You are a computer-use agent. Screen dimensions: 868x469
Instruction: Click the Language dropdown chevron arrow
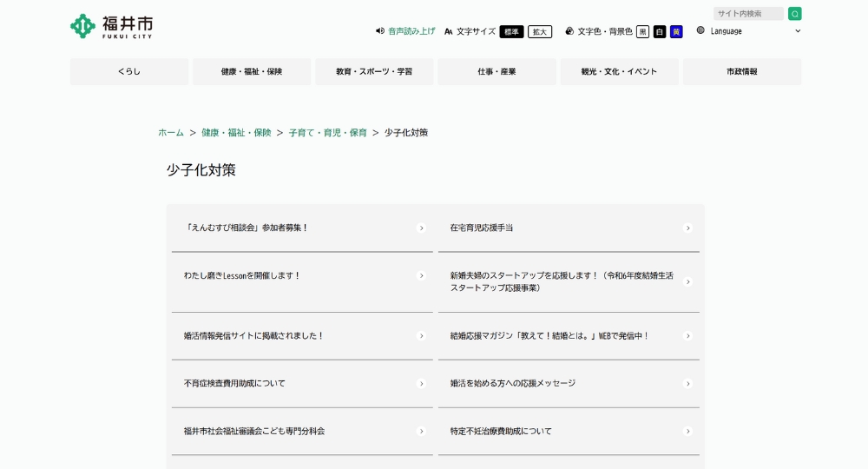(798, 31)
